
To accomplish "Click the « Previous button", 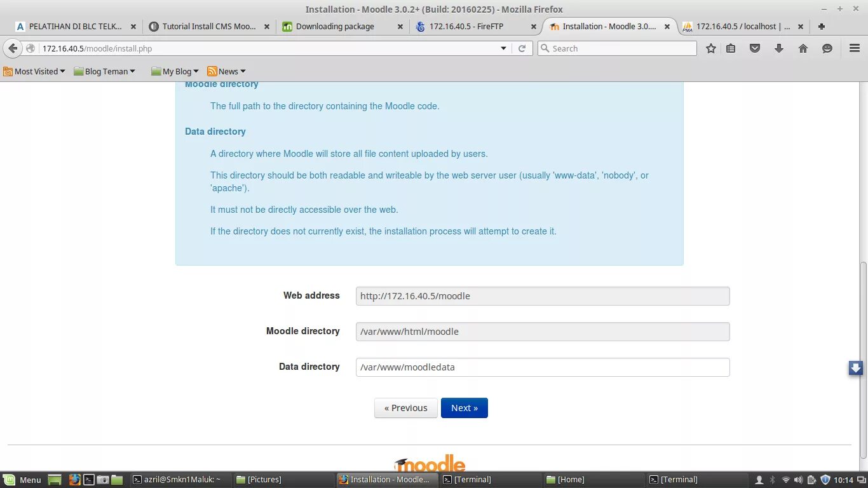I will click(405, 408).
